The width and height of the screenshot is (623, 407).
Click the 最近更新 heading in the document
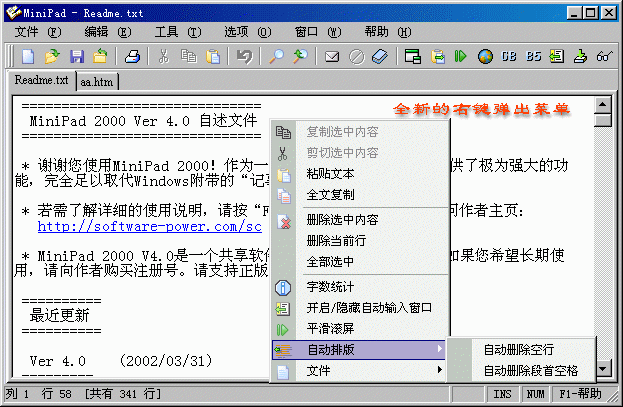[x=60, y=316]
